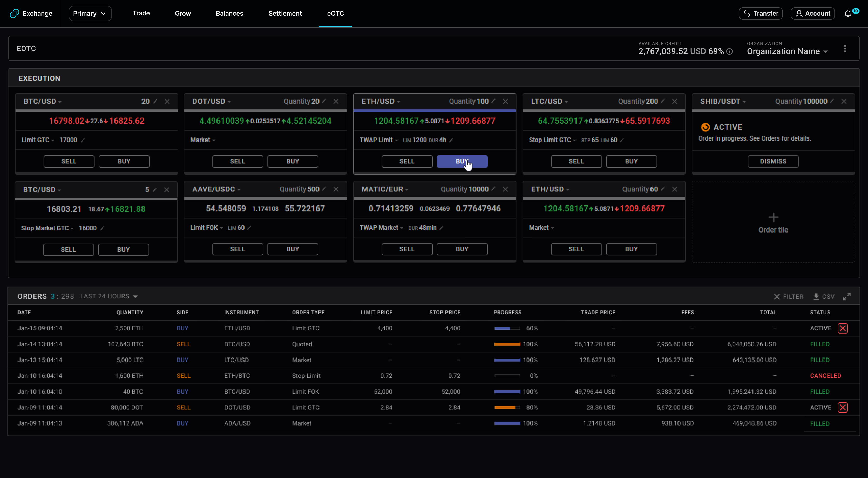Close the ETH/USD Quantity 60 tile
The width and height of the screenshot is (868, 478).
coord(675,189)
